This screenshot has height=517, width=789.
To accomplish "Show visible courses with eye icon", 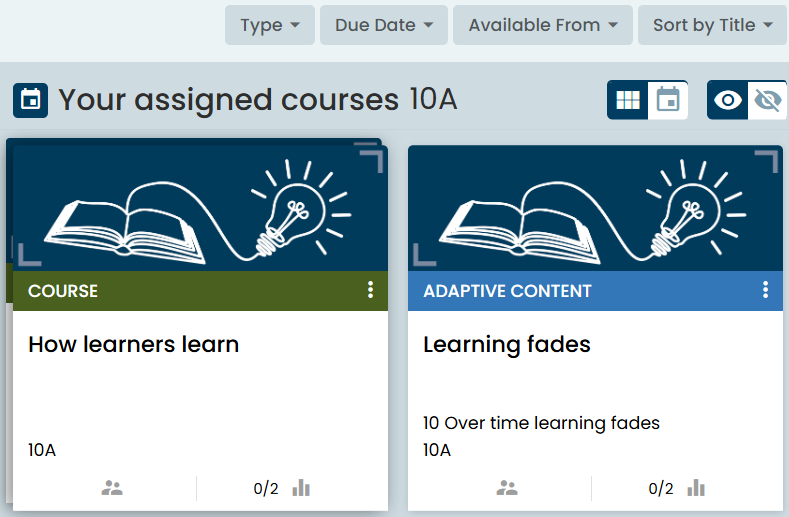I will 728,100.
